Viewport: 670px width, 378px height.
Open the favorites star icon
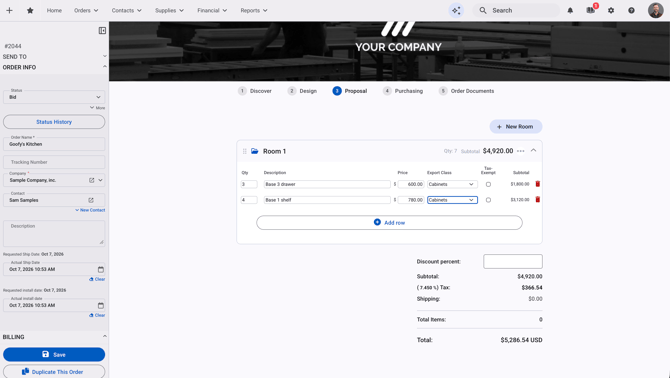(30, 10)
